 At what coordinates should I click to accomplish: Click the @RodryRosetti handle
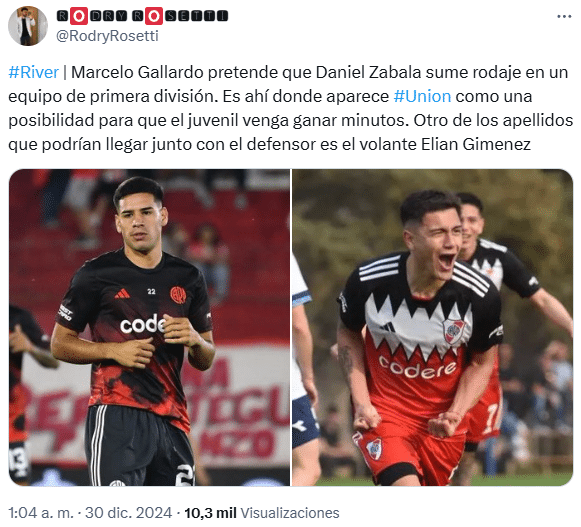tap(107, 36)
